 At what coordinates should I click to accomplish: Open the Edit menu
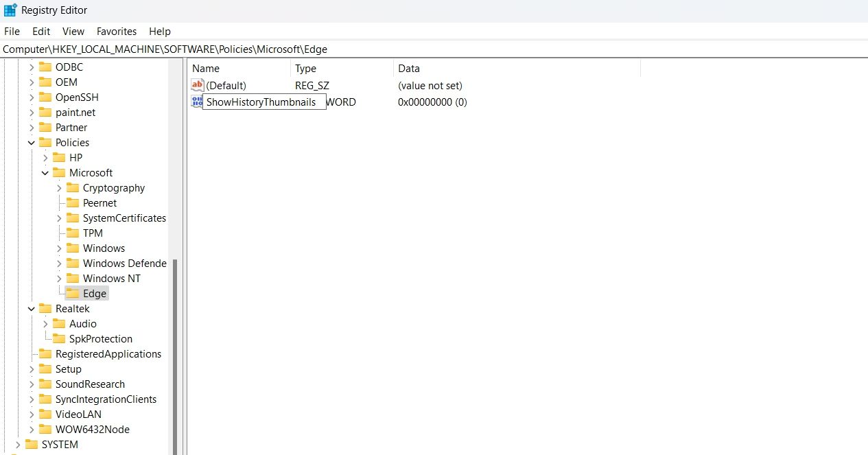[x=41, y=32]
